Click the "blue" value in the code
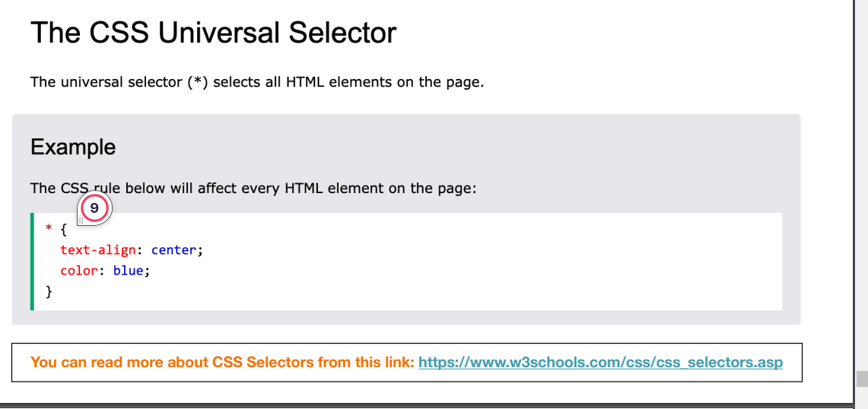This screenshot has height=409, width=868. pyautogui.click(x=128, y=271)
